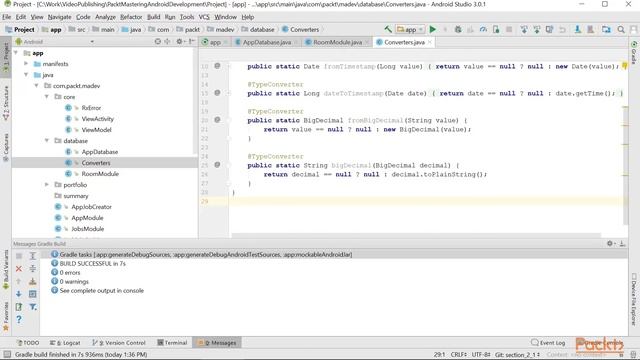
Task: Attach debugger to Android process icon
Action: 496,29
